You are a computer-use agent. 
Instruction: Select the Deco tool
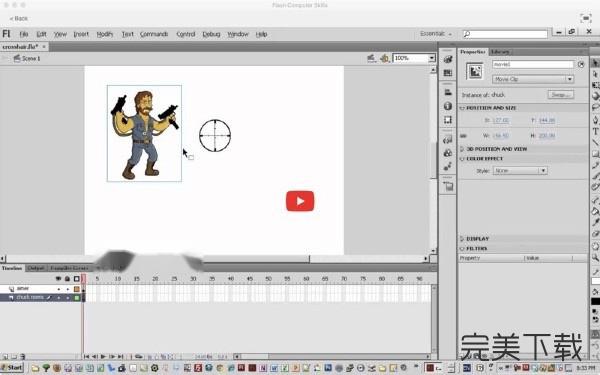(596, 187)
